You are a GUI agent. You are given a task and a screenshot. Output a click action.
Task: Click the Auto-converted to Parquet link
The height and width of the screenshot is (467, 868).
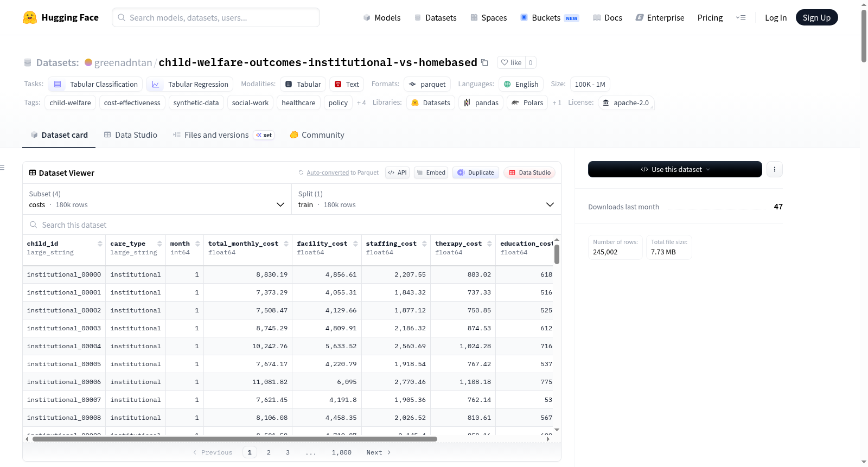pyautogui.click(x=328, y=172)
